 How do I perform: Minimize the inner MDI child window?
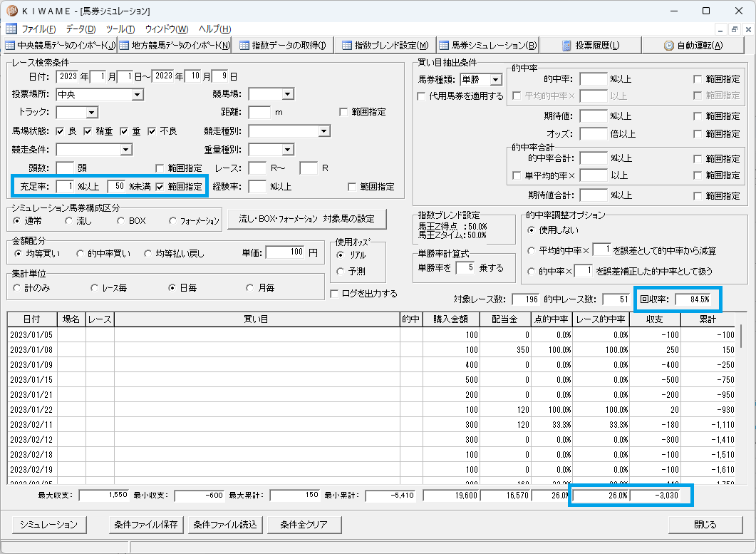[720, 29]
